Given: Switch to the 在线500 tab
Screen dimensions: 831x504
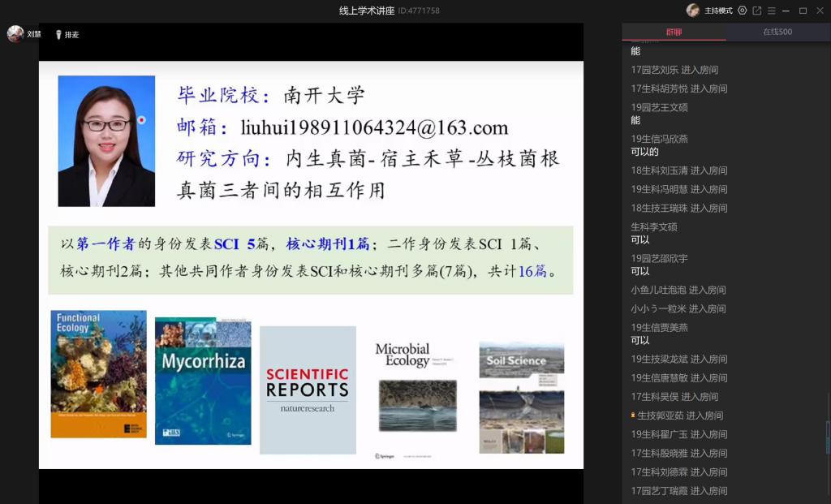Looking at the screenshot, I should click(777, 32).
